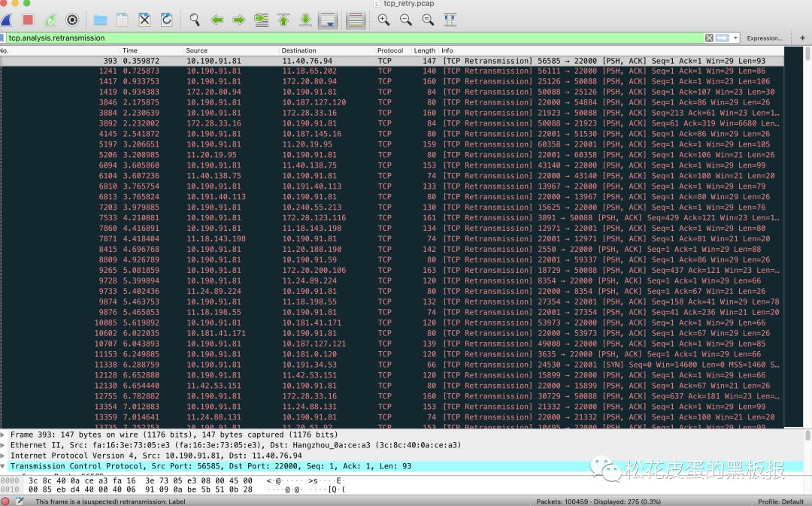812x506 pixels.
Task: Edit capture file comment status icon
Action: click(20, 501)
